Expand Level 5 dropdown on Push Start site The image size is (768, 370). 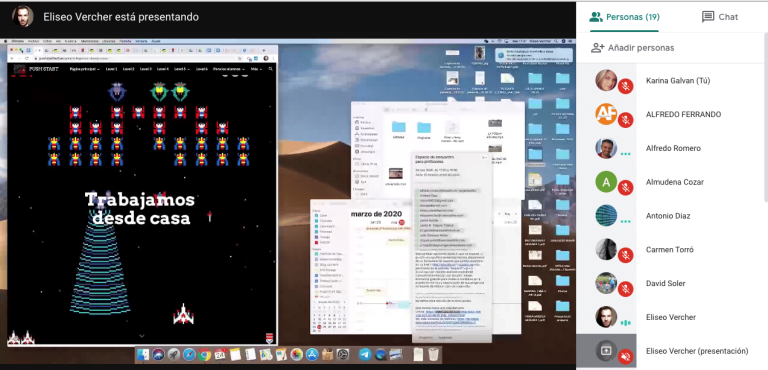click(182, 69)
